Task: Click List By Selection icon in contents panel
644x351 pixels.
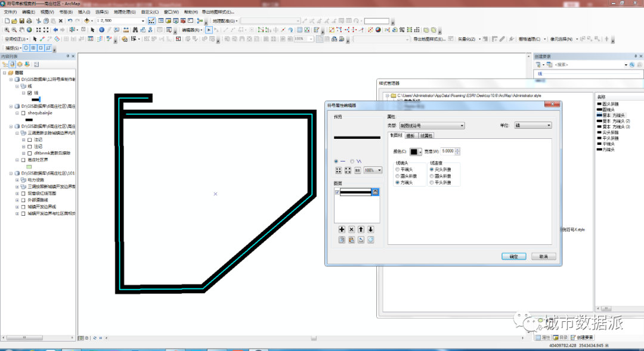Action: (27, 64)
